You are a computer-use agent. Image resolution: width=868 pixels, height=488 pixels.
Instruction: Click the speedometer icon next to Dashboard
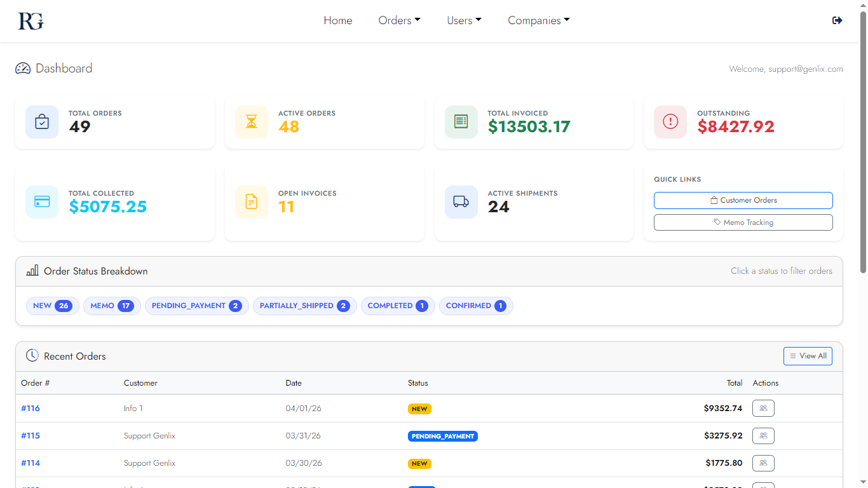pos(23,68)
